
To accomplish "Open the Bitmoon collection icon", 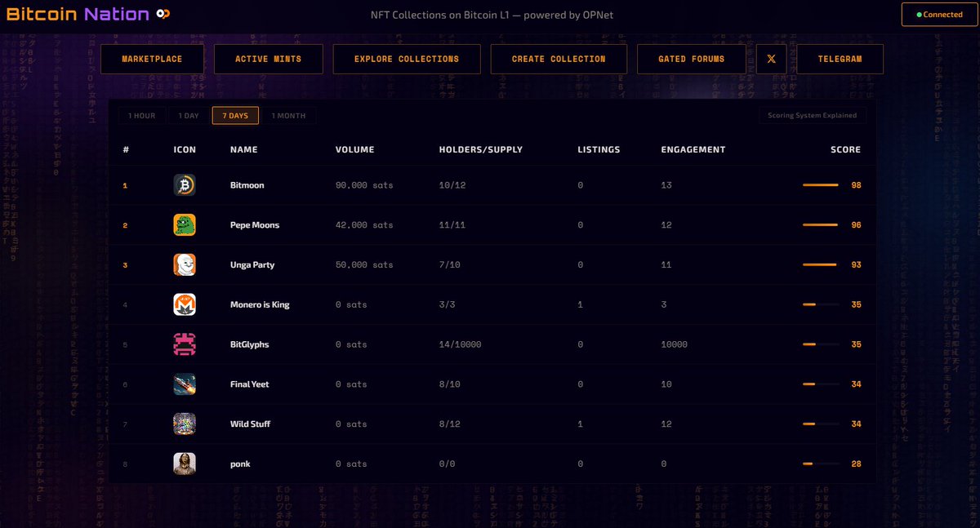I will pyautogui.click(x=185, y=185).
